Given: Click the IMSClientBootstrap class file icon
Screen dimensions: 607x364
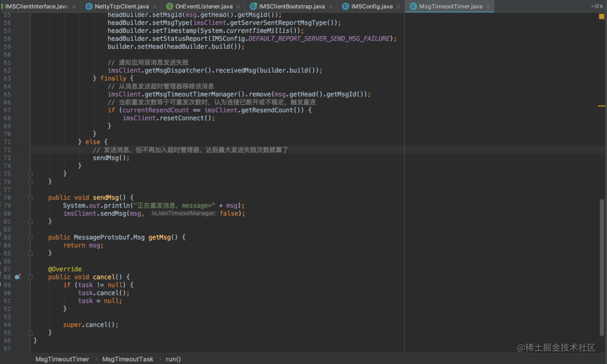Looking at the screenshot, I should [x=253, y=6].
